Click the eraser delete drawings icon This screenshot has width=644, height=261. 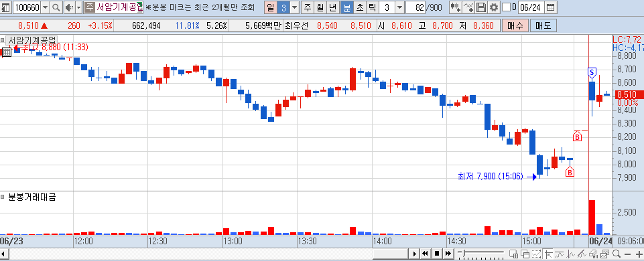[594, 254]
